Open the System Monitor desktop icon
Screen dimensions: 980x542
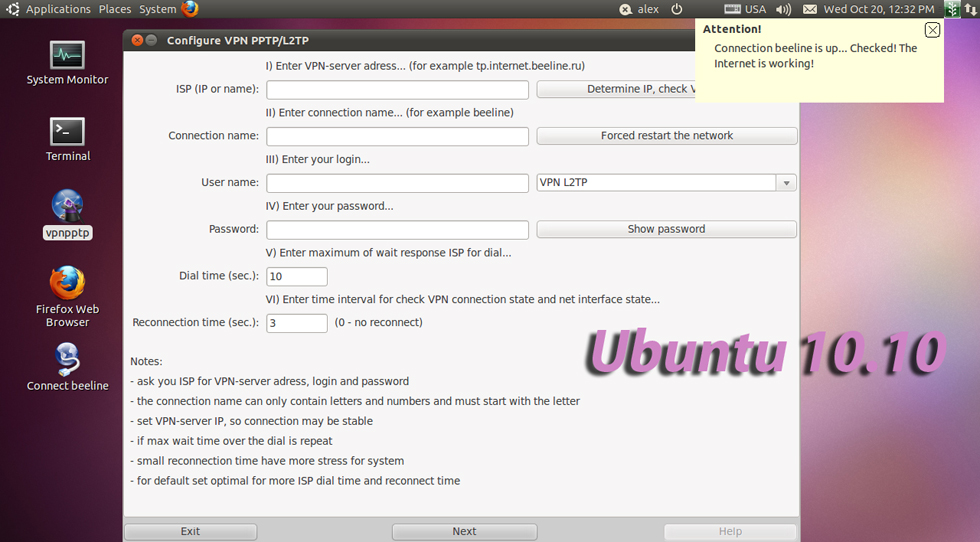click(67, 63)
